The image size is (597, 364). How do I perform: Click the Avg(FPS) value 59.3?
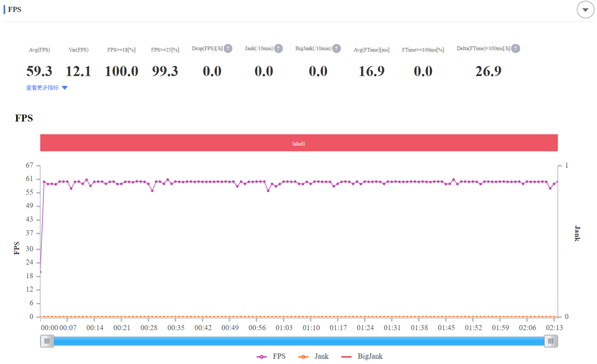point(39,71)
